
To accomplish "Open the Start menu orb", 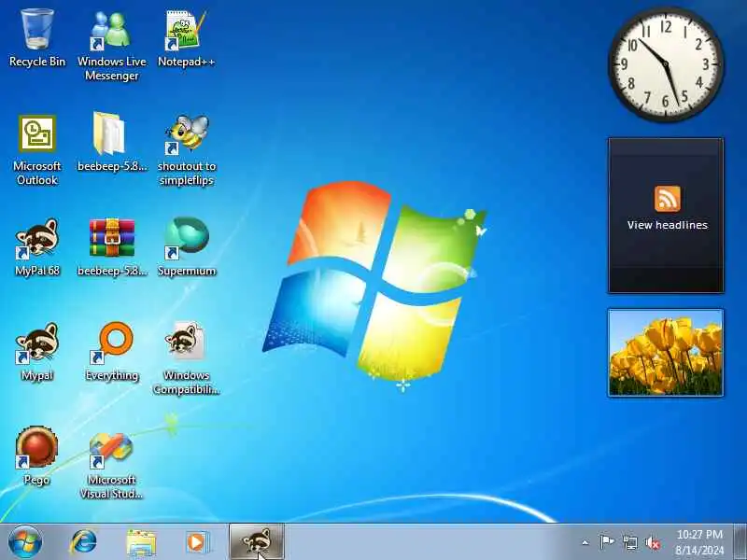I will 25,542.
